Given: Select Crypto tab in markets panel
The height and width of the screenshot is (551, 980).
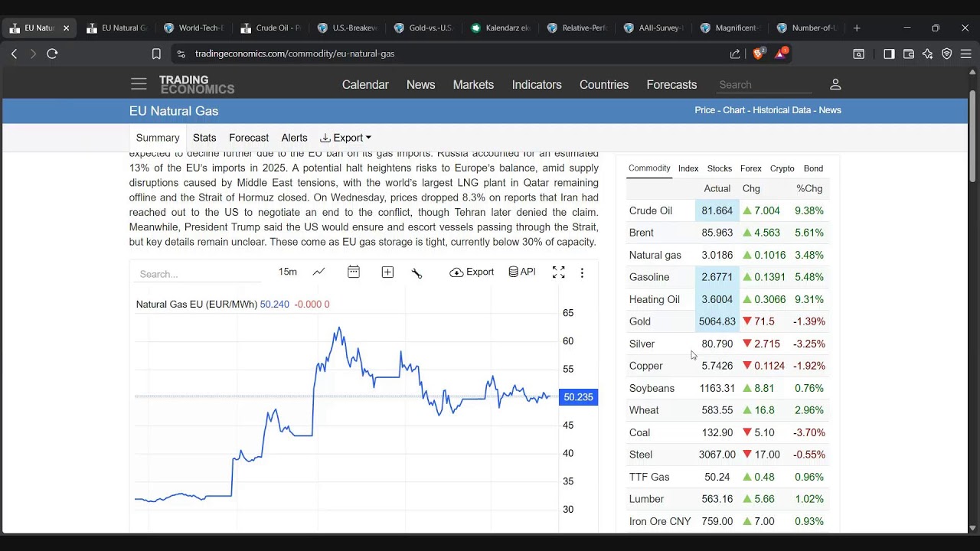Looking at the screenshot, I should [x=782, y=168].
